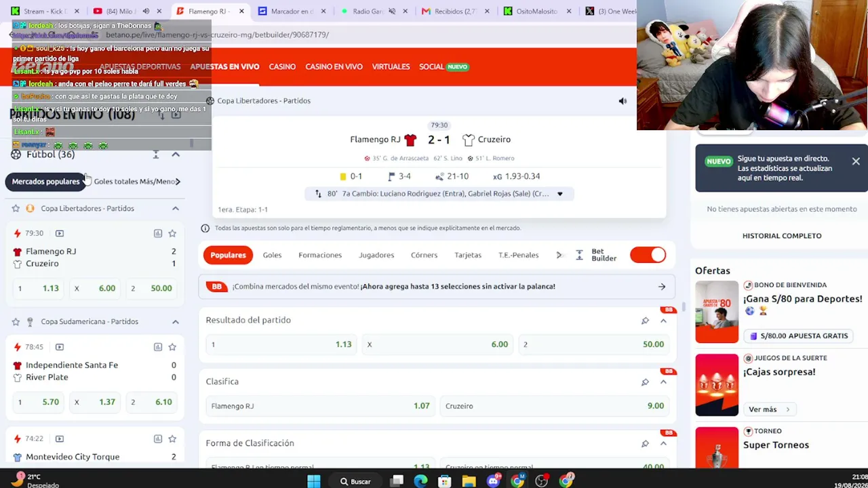
Task: Show more sidebar market filters with the arrow
Action: [178, 181]
